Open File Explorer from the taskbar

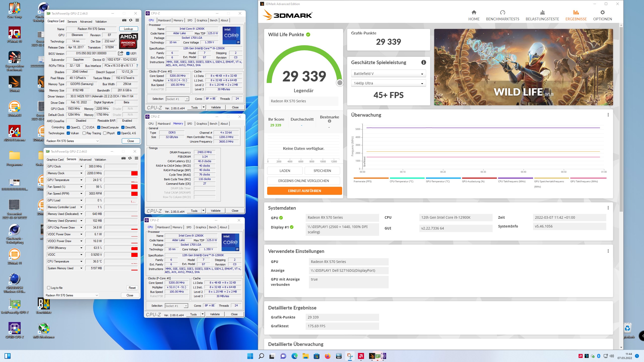tap(305, 356)
